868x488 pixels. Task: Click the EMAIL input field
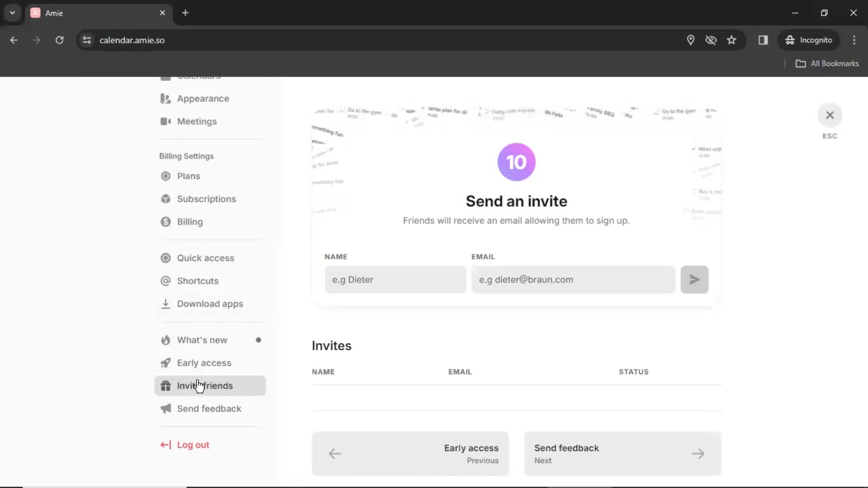tap(574, 279)
